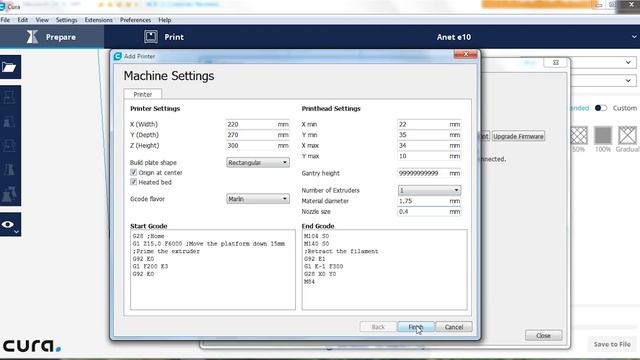Image resolution: width=640 pixels, height=360 pixels.
Task: Expand the Anet e10 printer selector
Action: click(x=634, y=37)
